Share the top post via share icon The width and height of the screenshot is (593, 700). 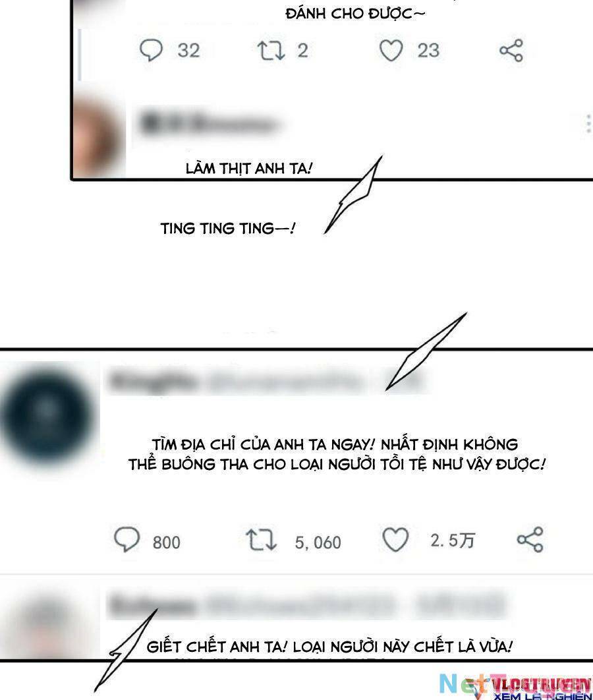click(511, 50)
